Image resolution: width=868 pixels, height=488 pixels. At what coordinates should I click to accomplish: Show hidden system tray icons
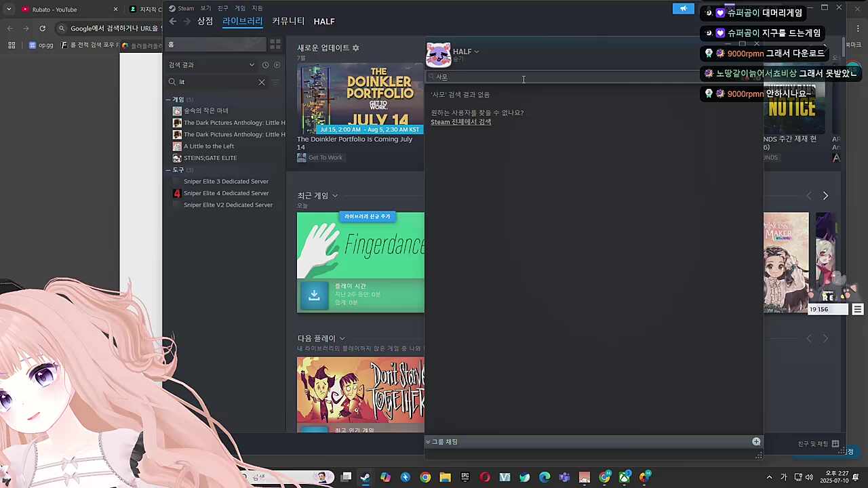tap(769, 477)
